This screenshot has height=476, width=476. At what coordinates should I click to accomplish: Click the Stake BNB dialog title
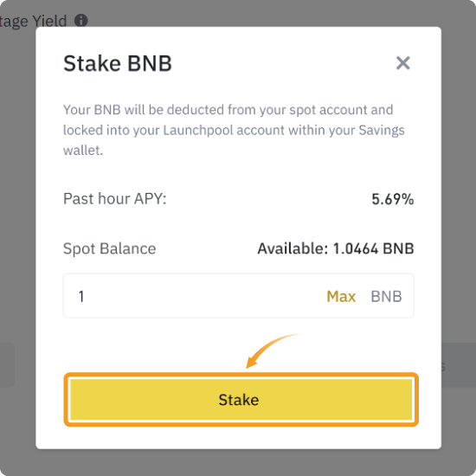[118, 63]
